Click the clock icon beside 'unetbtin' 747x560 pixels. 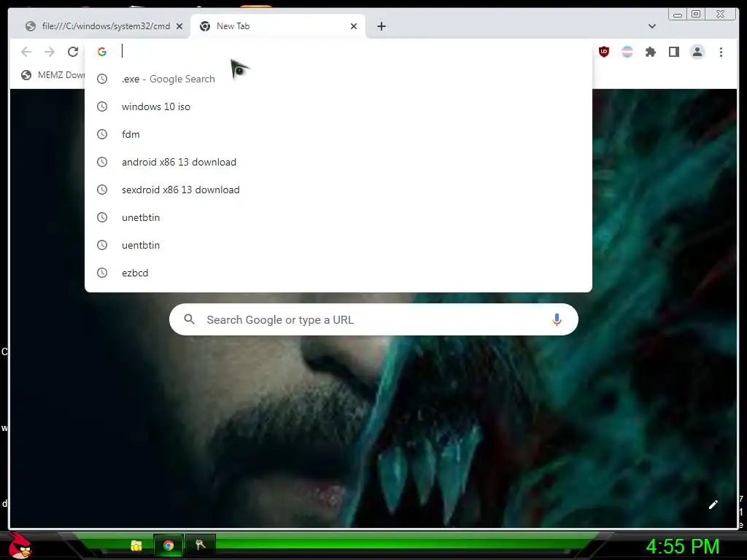102,217
